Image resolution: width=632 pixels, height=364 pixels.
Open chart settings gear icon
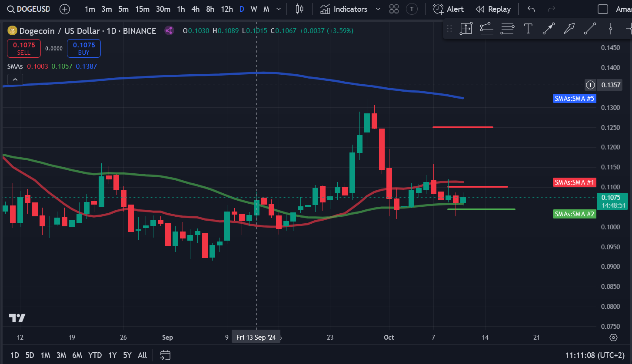[x=613, y=338]
